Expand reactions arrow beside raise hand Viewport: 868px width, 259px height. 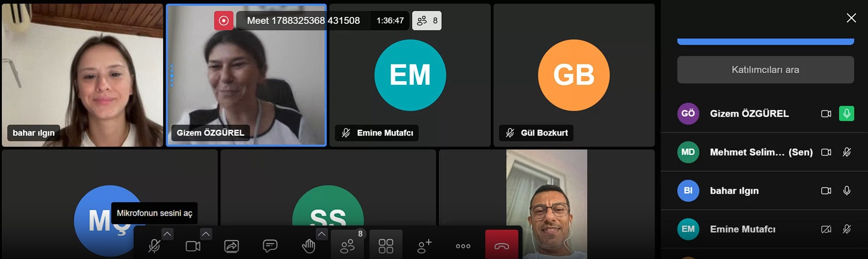[x=322, y=234]
